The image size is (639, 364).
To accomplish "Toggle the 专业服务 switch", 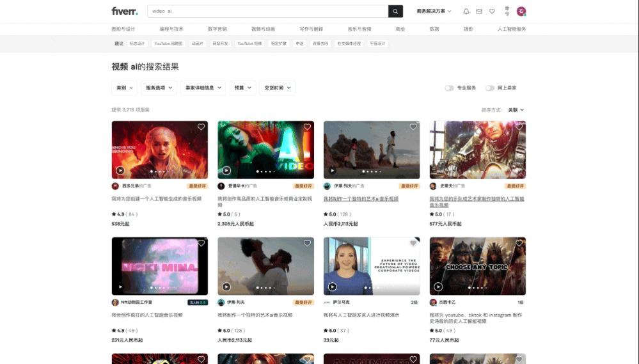I will tap(450, 88).
